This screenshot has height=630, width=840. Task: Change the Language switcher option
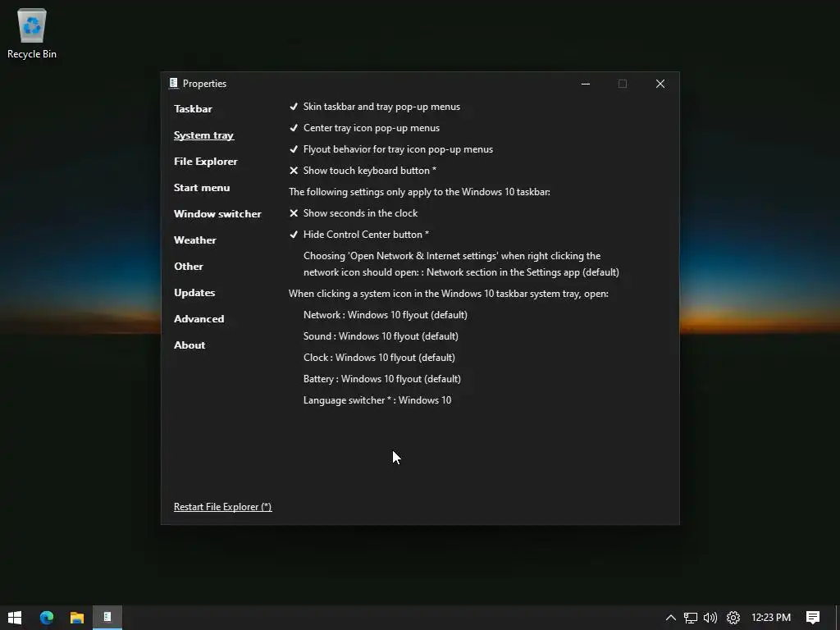click(x=377, y=400)
